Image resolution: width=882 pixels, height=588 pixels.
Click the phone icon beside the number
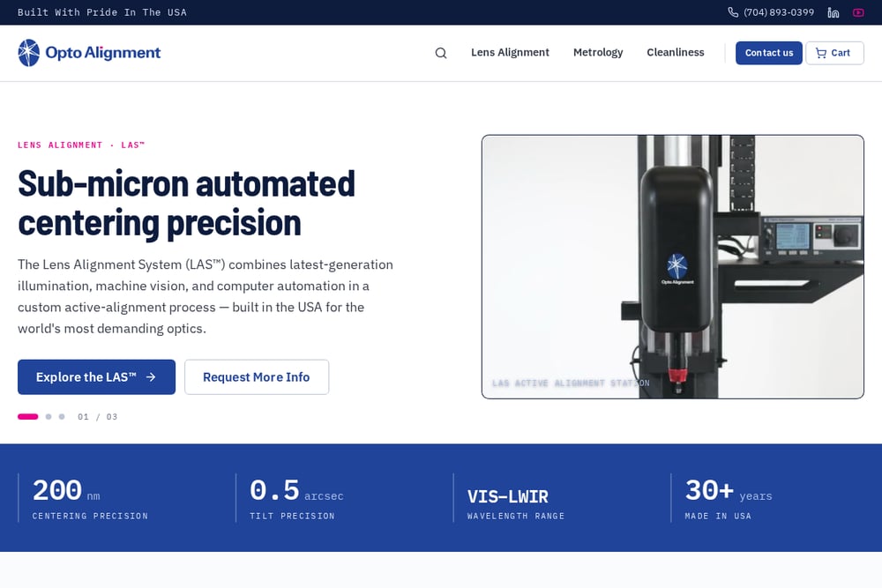click(x=733, y=12)
